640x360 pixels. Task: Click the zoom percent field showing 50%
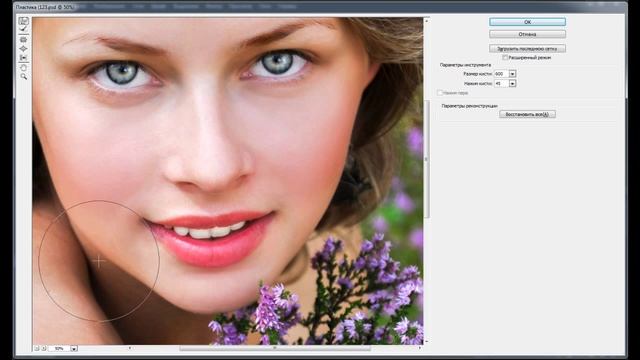point(60,349)
